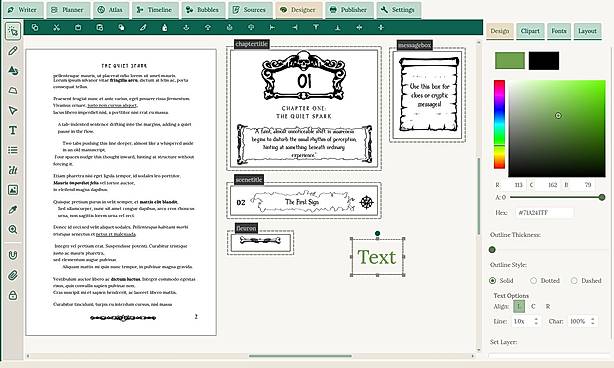Screen dimensions: 614x368
Task: Select the fleuron template label
Action: pos(246,228)
